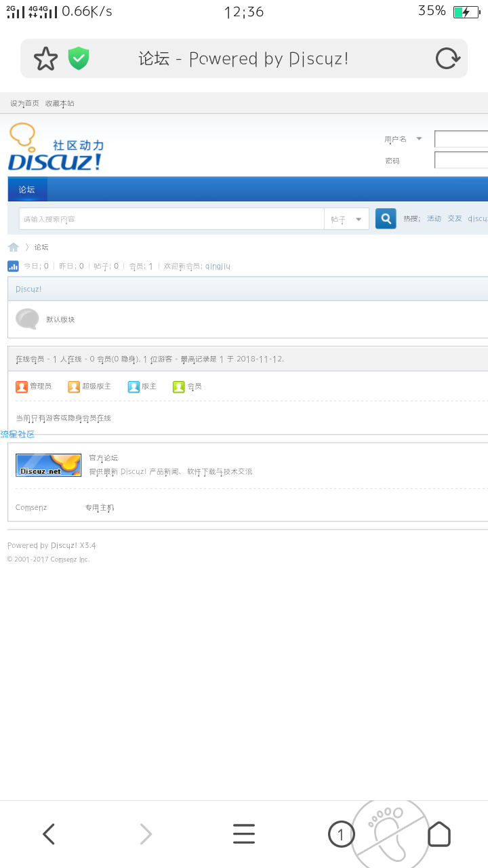Click the 帖子: 0 statistic text
The height and width of the screenshot is (868, 488).
coord(106,267)
